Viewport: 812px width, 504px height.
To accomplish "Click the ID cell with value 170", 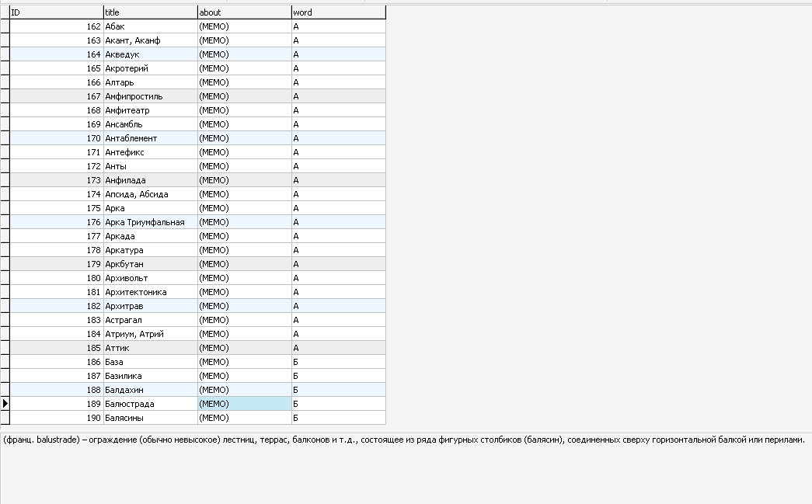I will coord(56,138).
